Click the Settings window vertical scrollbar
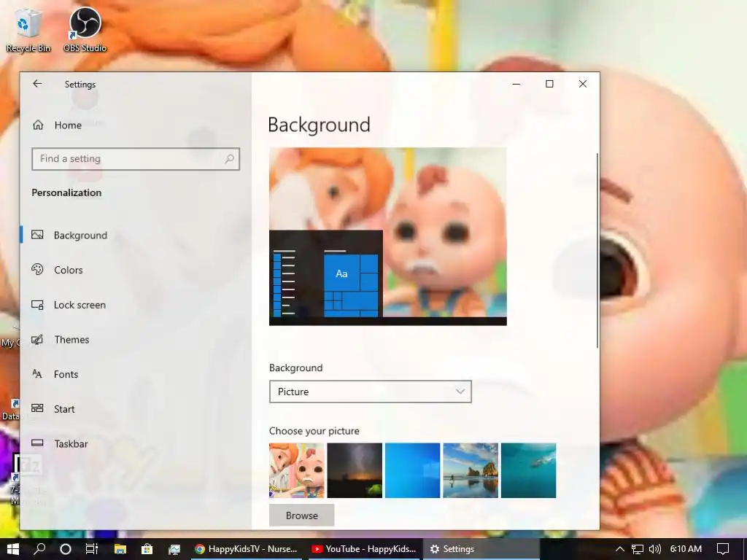 tap(597, 251)
